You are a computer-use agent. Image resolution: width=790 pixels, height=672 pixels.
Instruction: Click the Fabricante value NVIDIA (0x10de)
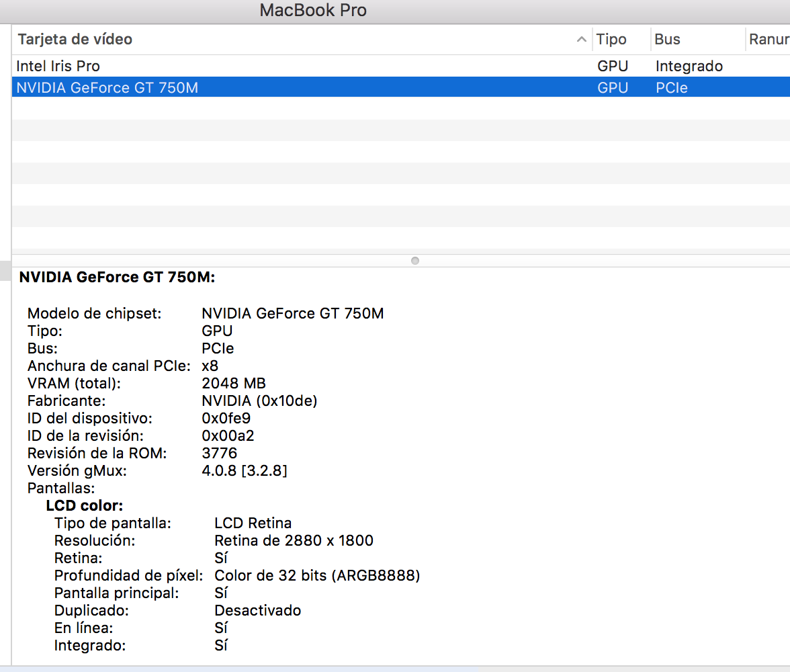[259, 401]
